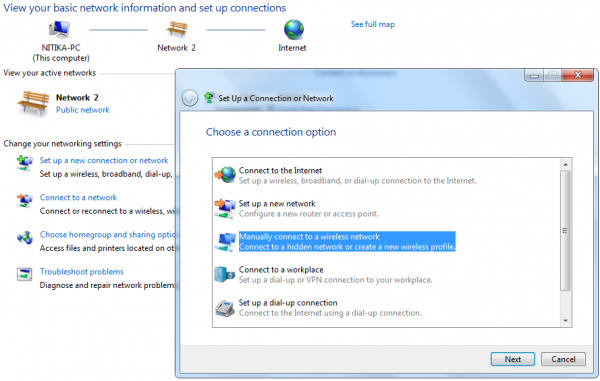
Task: Click the back arrow in wizard header
Action: pos(190,98)
